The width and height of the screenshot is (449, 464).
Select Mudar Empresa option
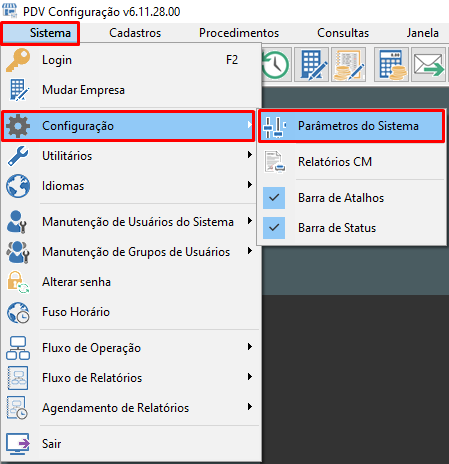[131, 90]
